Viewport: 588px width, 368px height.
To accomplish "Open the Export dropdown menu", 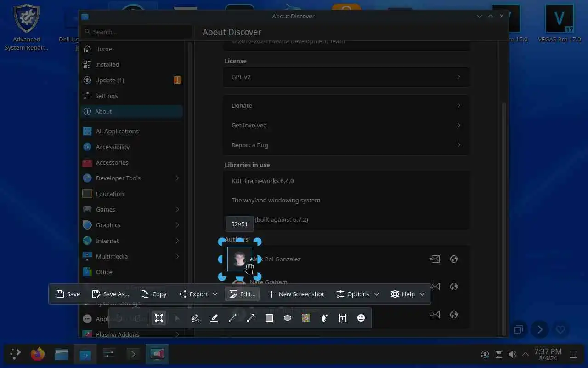I will point(198,294).
